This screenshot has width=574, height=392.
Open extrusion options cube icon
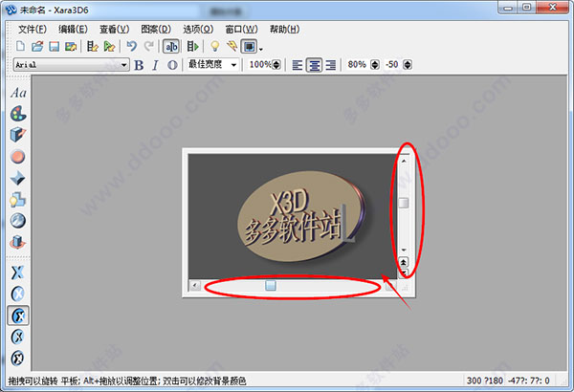[x=18, y=135]
